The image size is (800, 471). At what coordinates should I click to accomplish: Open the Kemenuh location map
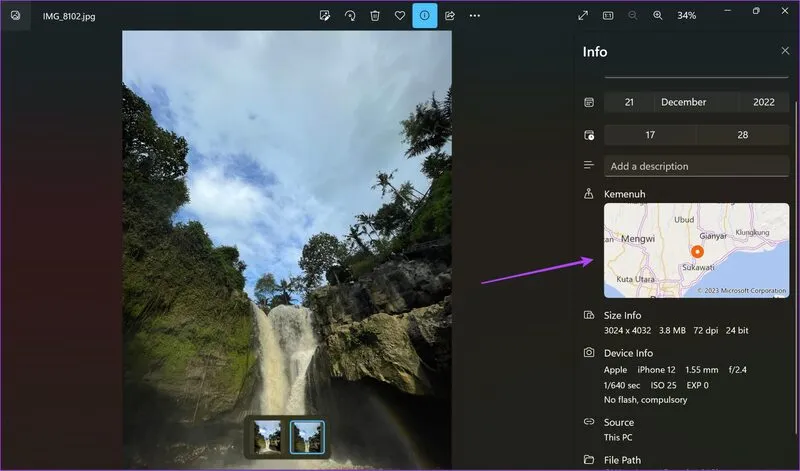click(x=696, y=250)
